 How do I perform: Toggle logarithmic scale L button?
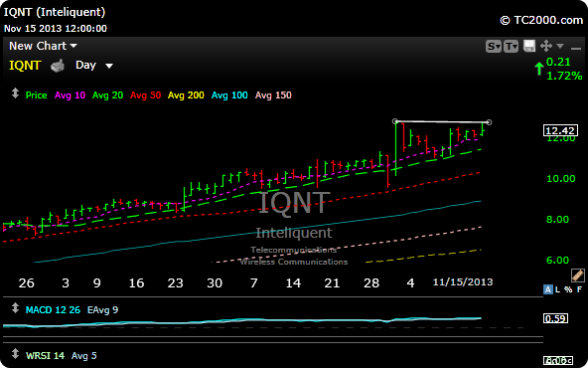[558, 289]
